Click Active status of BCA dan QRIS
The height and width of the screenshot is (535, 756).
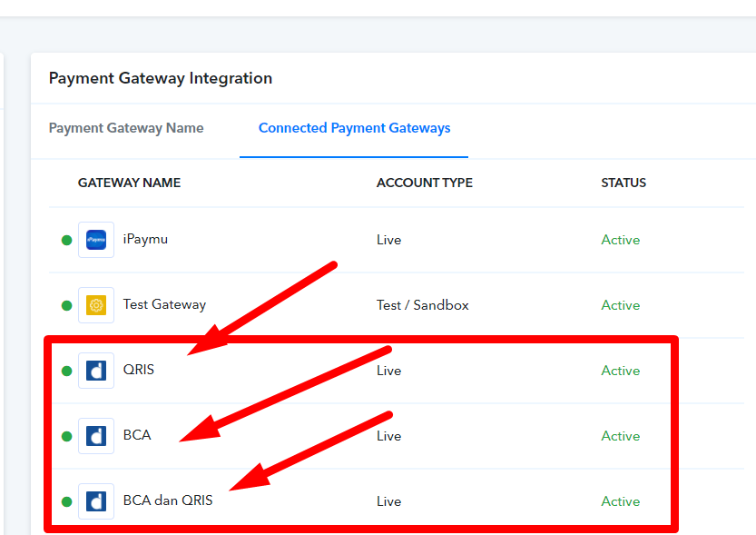(x=621, y=501)
